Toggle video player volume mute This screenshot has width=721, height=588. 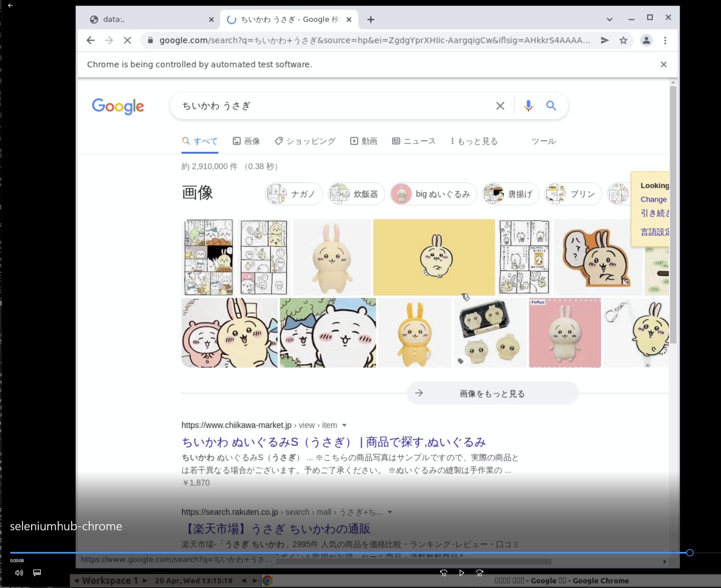[x=19, y=573]
